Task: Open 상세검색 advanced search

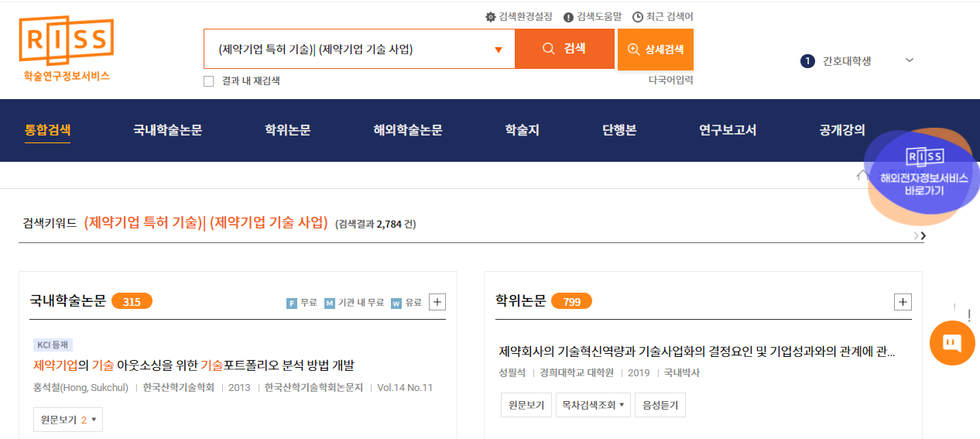Action: (x=656, y=50)
